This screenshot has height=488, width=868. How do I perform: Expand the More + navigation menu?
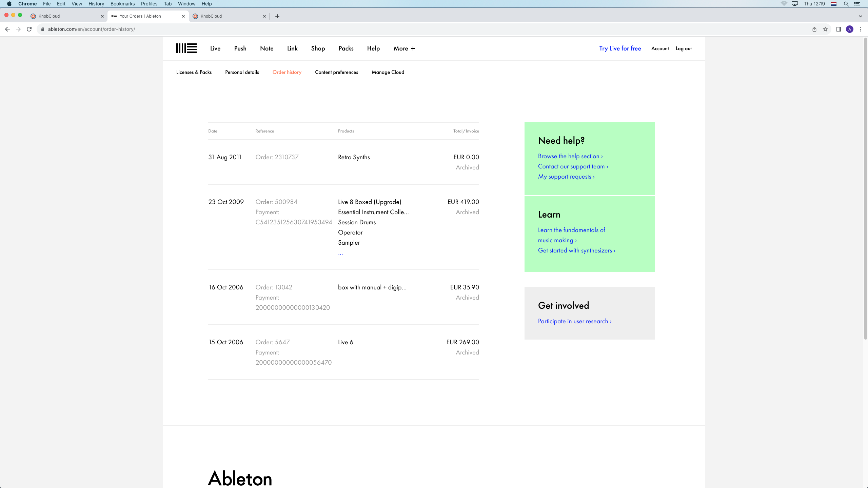pyautogui.click(x=404, y=48)
